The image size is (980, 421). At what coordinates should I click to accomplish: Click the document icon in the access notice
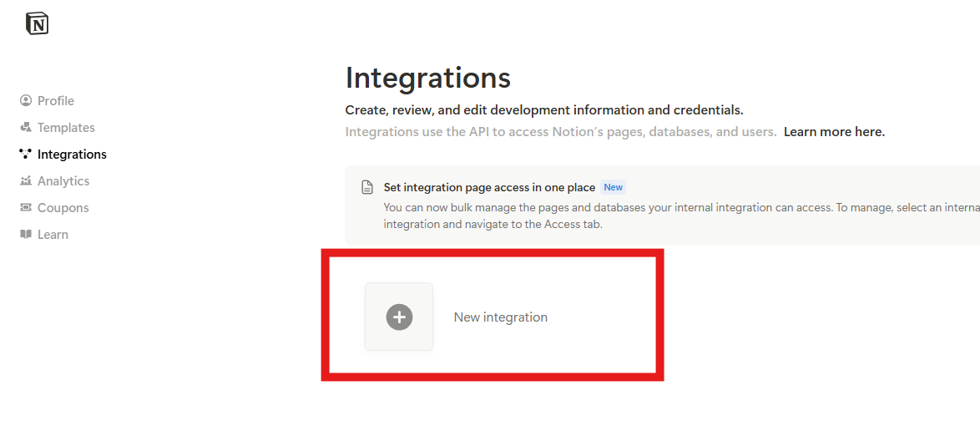(367, 188)
